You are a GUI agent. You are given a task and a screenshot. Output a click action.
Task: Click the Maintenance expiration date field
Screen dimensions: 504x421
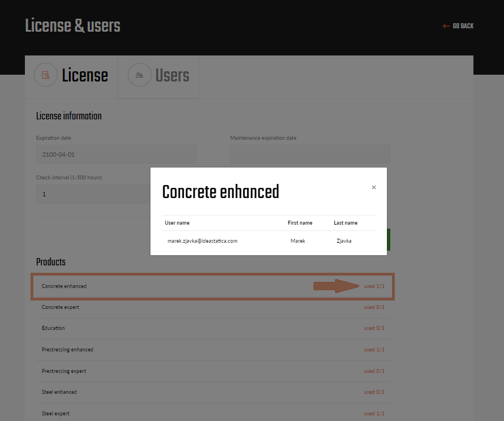tap(310, 154)
